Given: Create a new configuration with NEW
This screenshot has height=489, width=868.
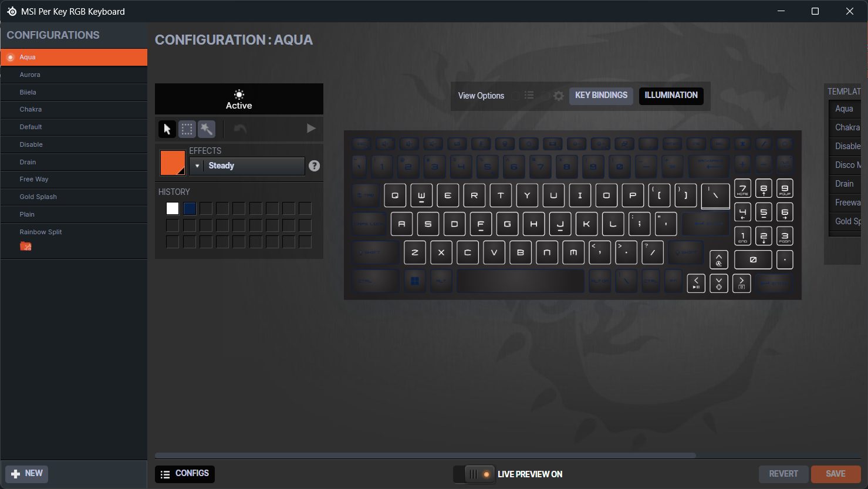Looking at the screenshot, I should tap(27, 474).
